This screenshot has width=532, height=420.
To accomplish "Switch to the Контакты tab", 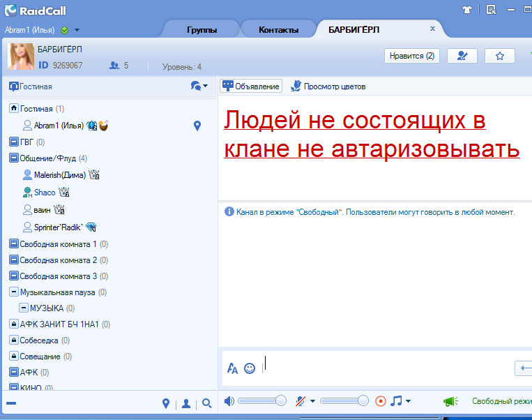I will (x=278, y=30).
